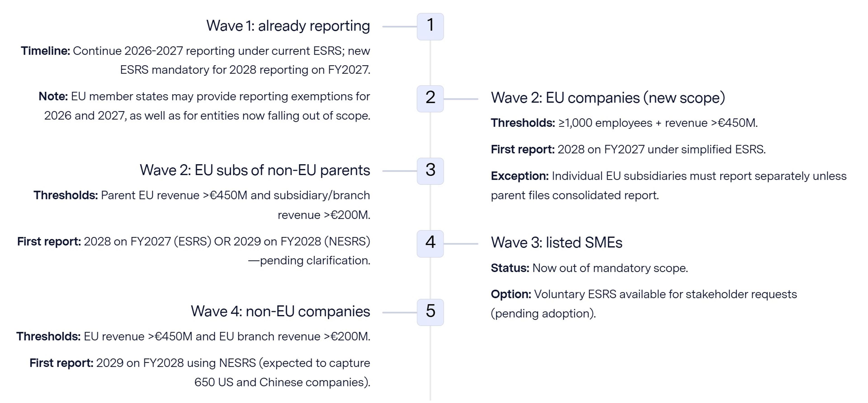This screenshot has width=868, height=403.
Task: Click 'pending clarification' text in Wave 2 subs
Action: tap(314, 261)
